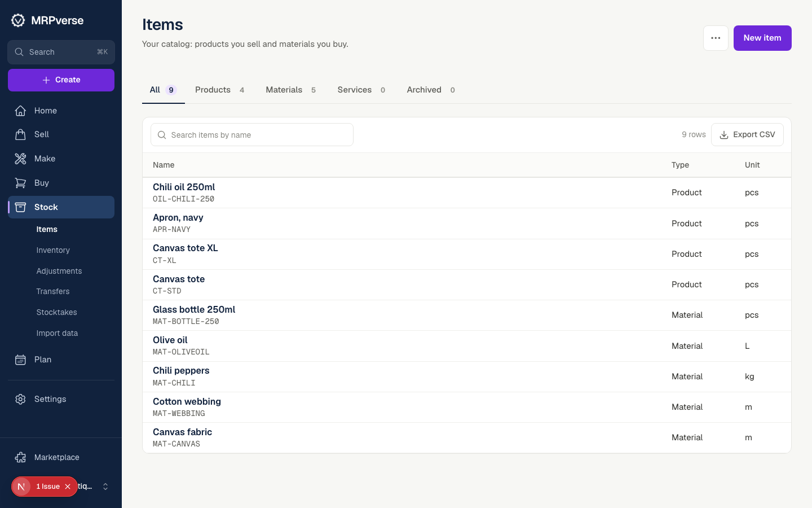Focus the sidebar Search box

tap(61, 52)
